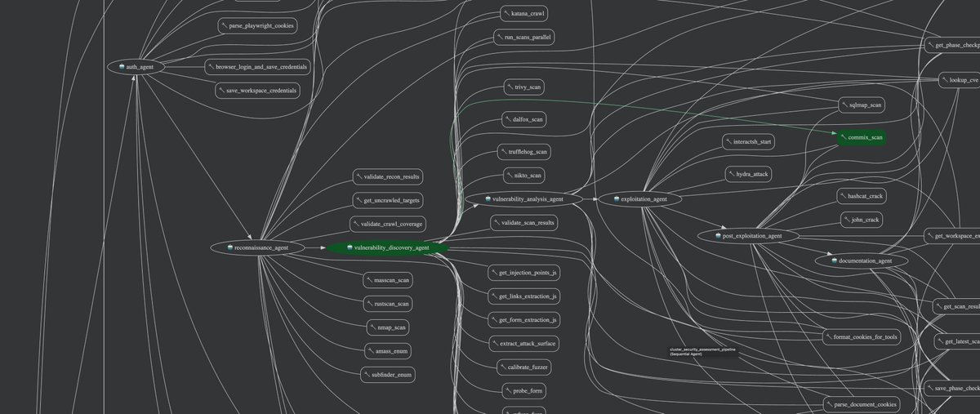
Task: Select the vulnerability_analysis_agent node
Action: coord(524,198)
